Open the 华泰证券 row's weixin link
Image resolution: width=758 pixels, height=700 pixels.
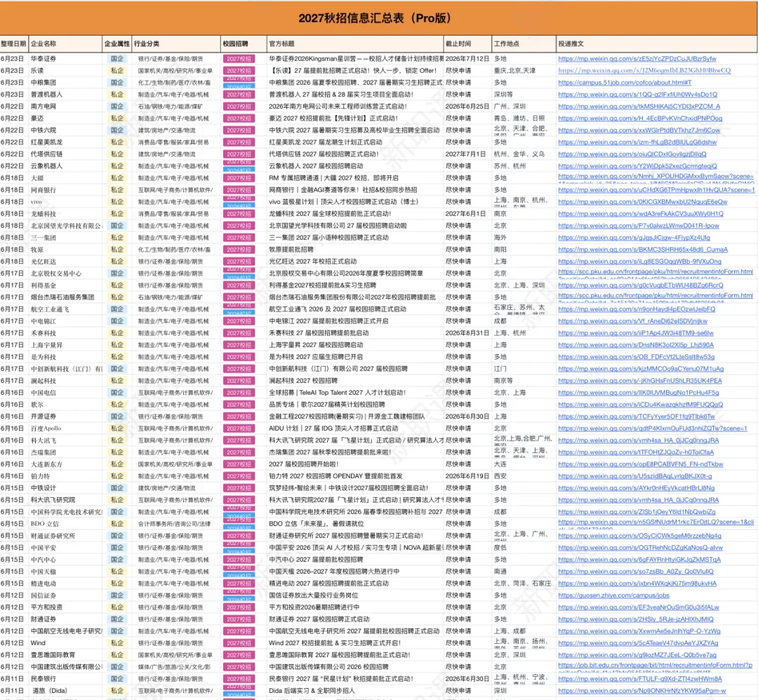pos(637,58)
